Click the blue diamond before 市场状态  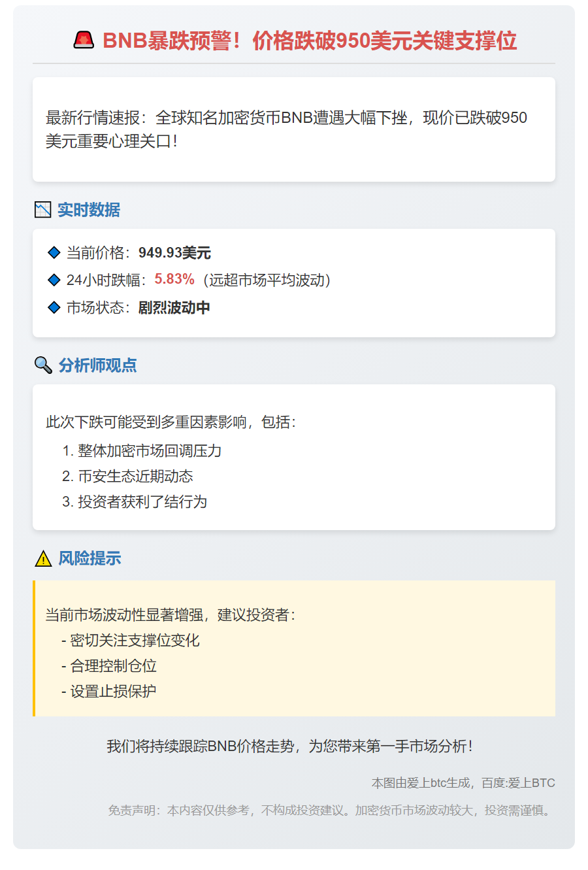(54, 307)
